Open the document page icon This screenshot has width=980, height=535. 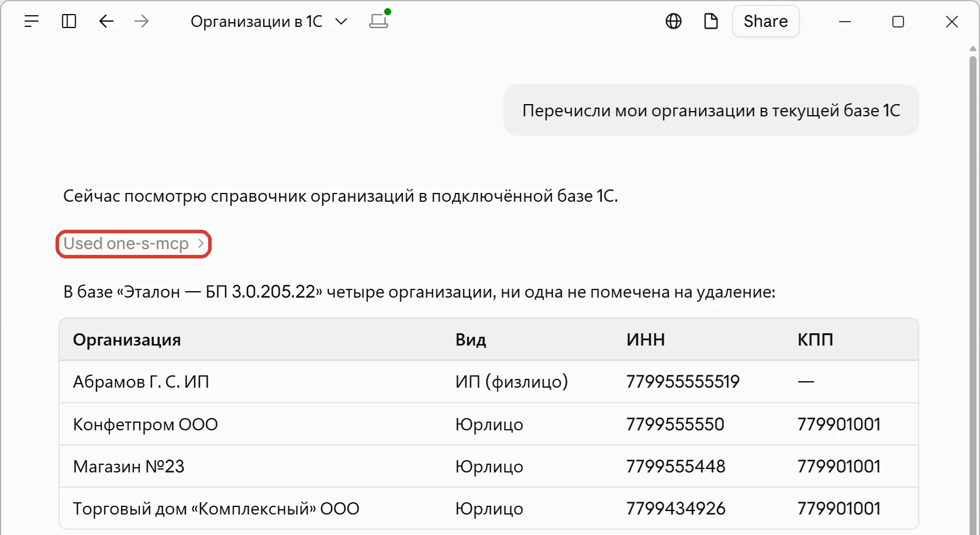[x=711, y=22]
